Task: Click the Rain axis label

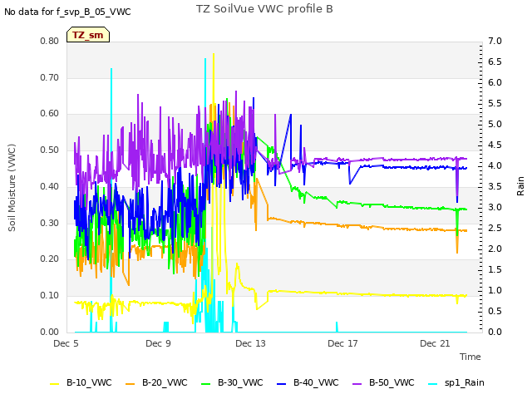Action: 520,186
